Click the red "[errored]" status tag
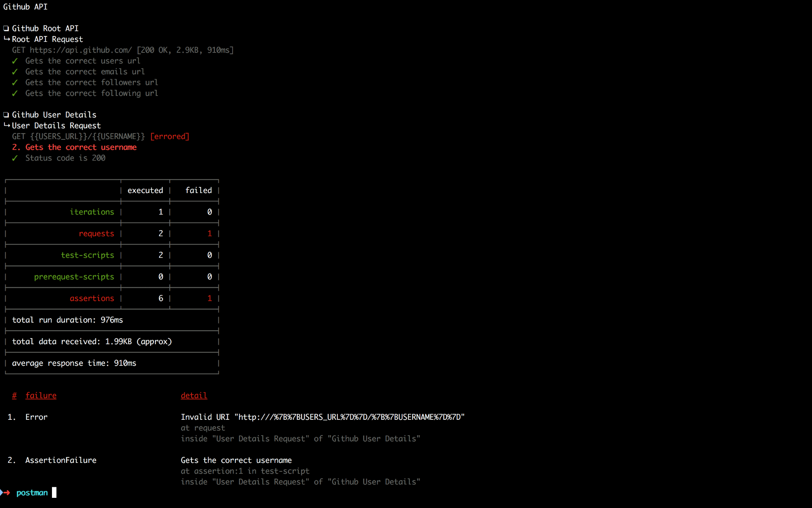This screenshot has height=508, width=812. pos(170,137)
